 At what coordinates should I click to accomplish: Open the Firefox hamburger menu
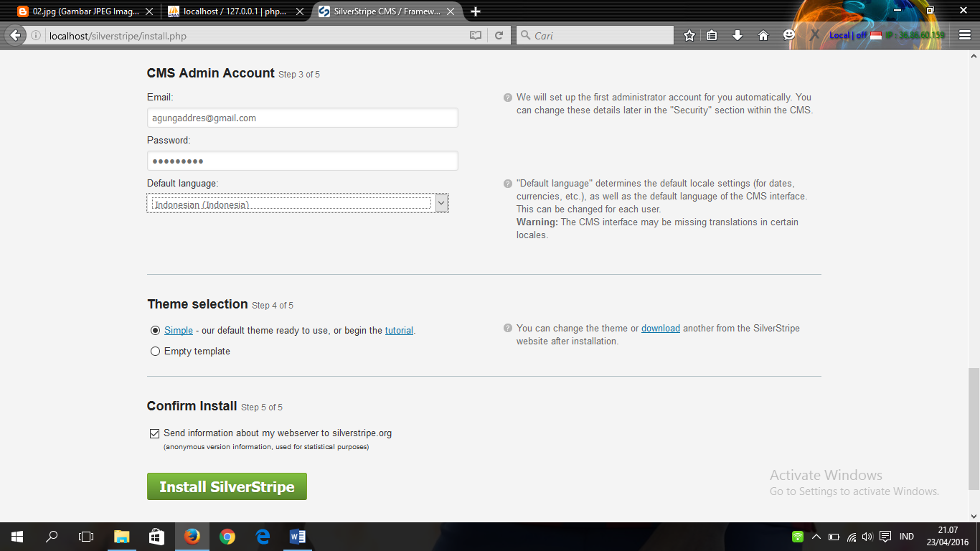click(965, 35)
